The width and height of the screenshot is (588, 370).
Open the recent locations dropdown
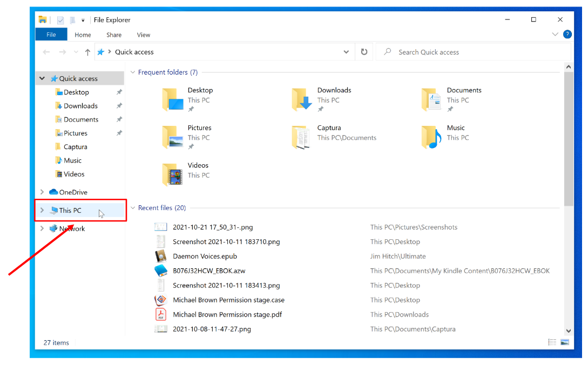(x=76, y=52)
